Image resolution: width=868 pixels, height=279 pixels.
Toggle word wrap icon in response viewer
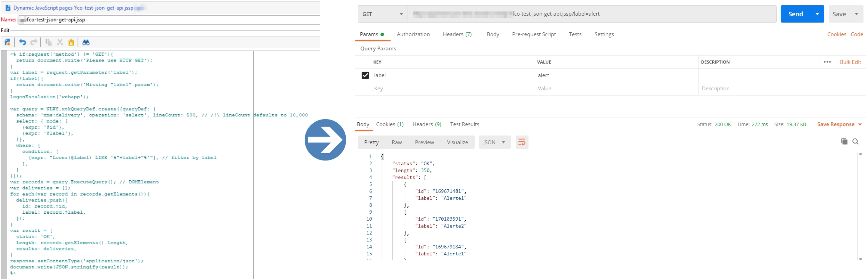522,142
